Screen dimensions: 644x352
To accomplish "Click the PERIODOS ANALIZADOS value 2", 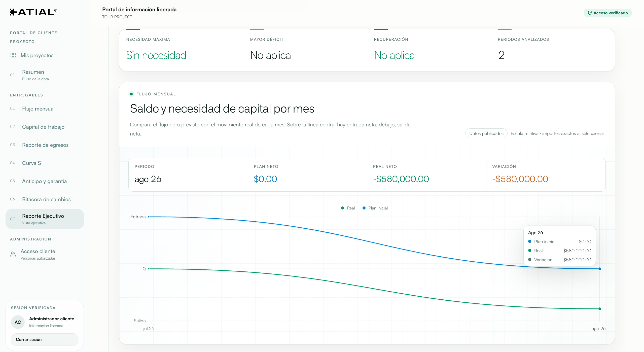I will click(x=501, y=55).
